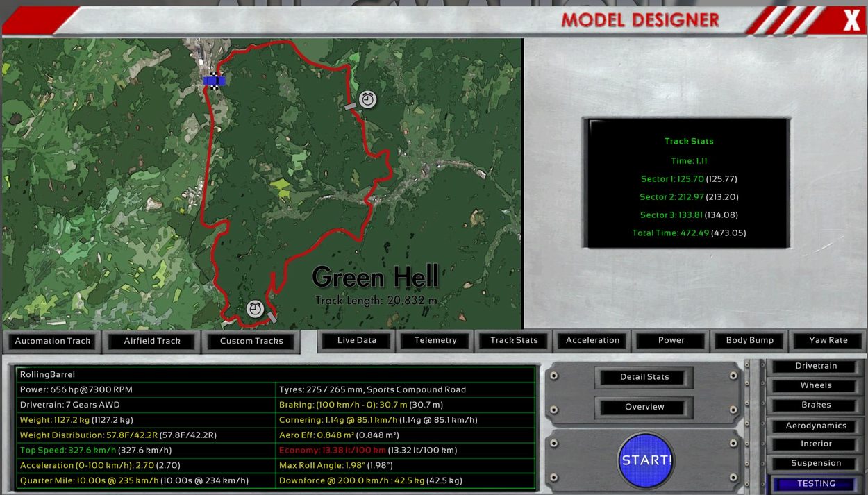
Task: Go to the Drivetrain section
Action: [x=816, y=366]
